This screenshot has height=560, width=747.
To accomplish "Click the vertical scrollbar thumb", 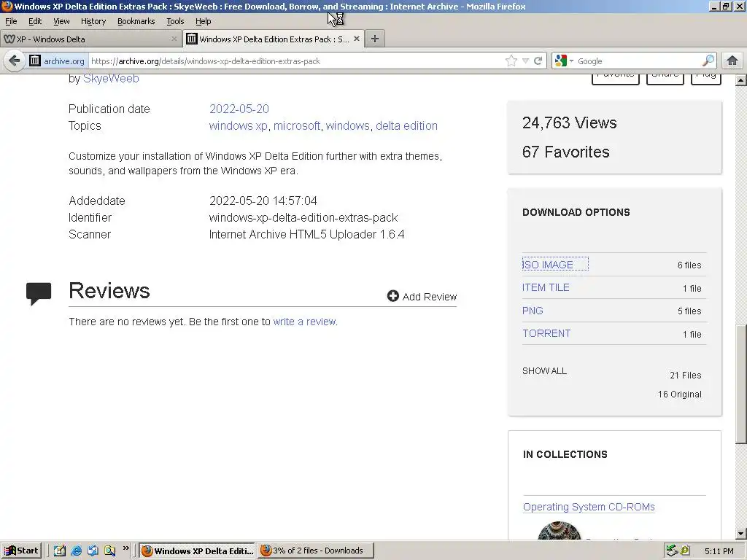I will 741,385.
